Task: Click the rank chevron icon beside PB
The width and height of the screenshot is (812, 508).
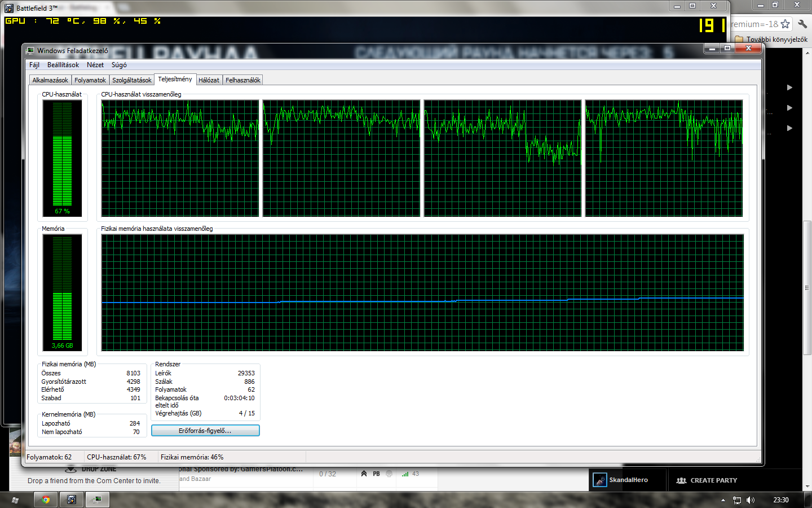Action: (364, 474)
